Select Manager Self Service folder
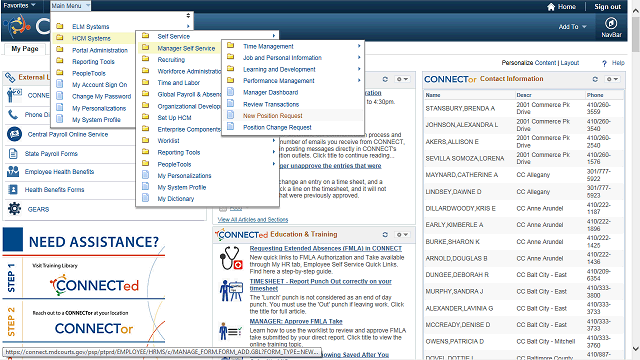Image resolution: width=640 pixels, height=360 pixels. [186, 48]
